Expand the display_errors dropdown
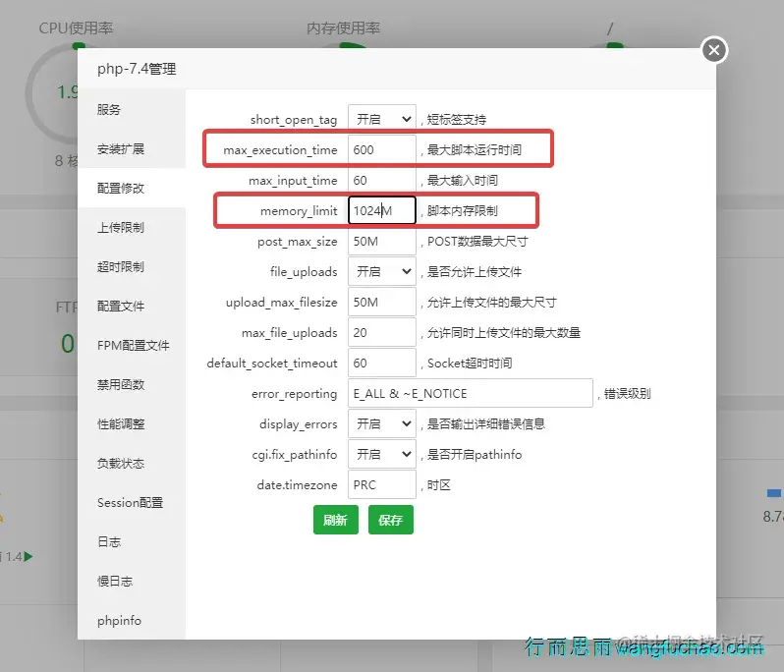Screen dimensions: 784x672 click(382, 424)
